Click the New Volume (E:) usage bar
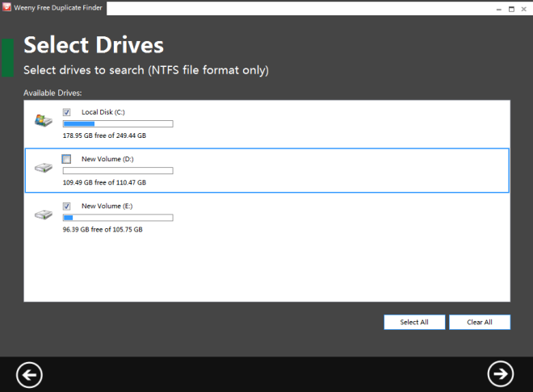This screenshot has height=392, width=533. pos(118,218)
